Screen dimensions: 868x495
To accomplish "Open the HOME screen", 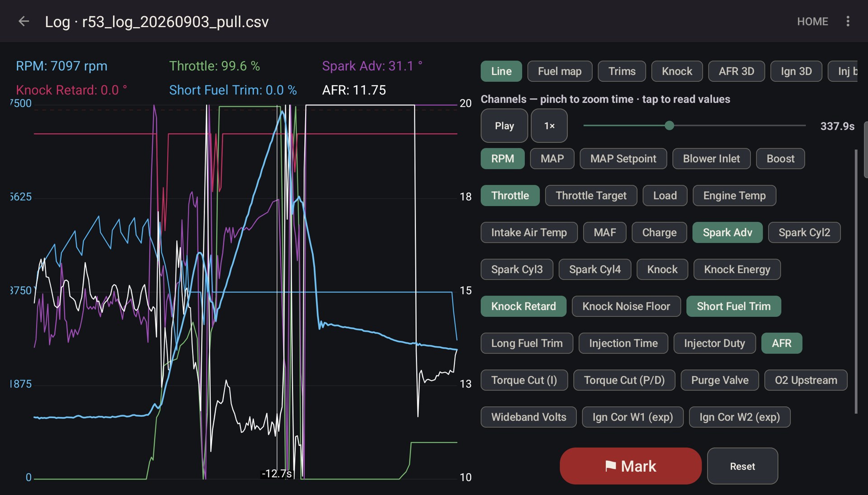I will pyautogui.click(x=812, y=21).
